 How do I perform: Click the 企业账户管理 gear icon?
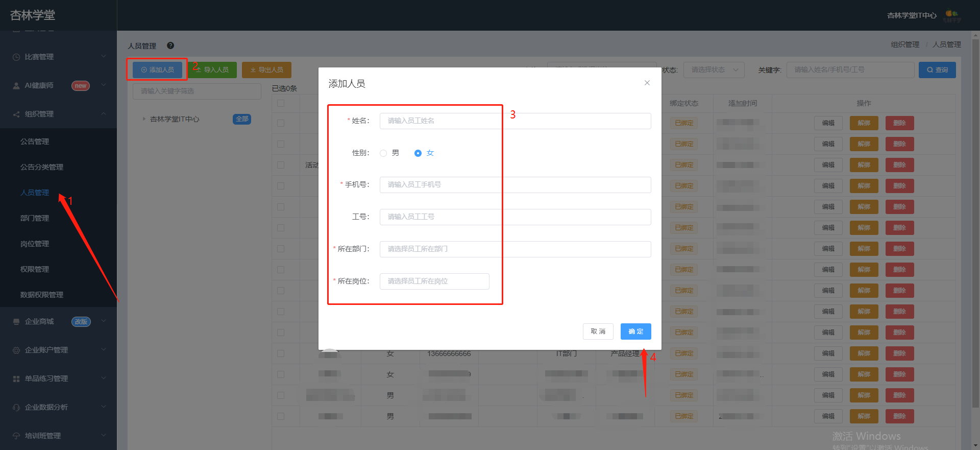coord(16,350)
